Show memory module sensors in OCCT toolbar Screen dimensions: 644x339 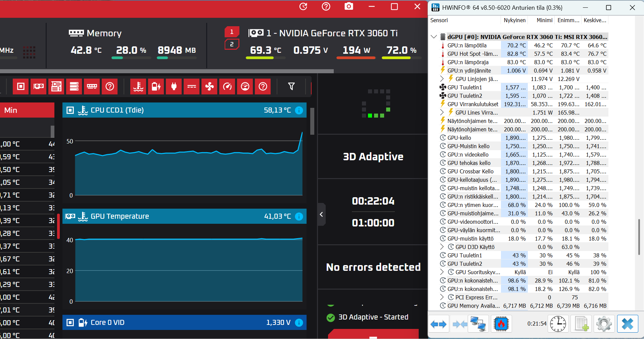92,87
